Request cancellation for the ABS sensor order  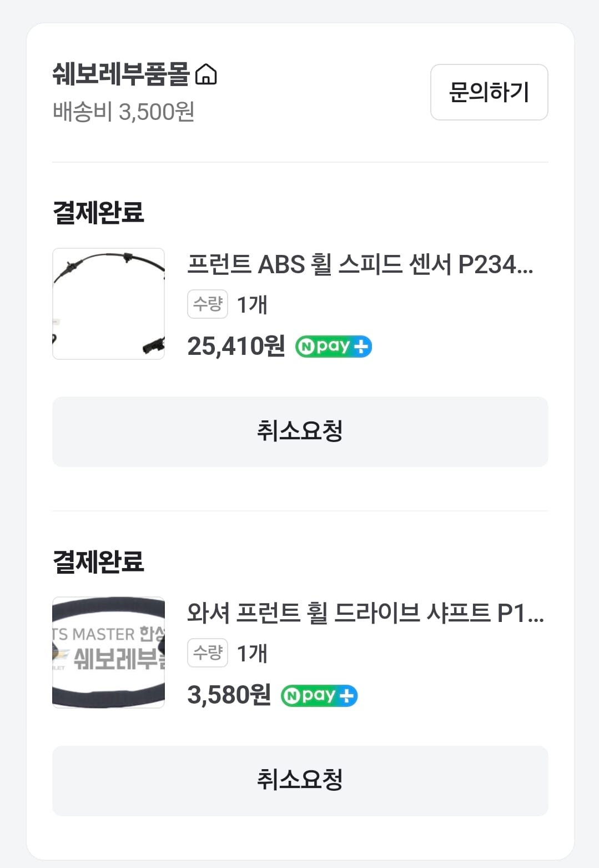(300, 432)
